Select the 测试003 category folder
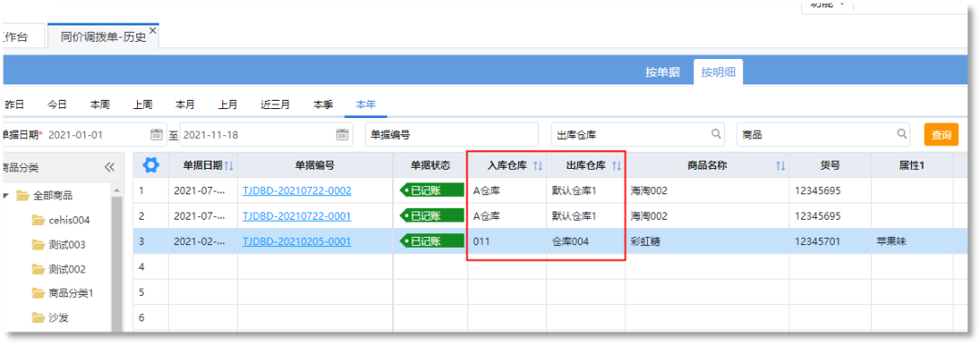 point(59,244)
